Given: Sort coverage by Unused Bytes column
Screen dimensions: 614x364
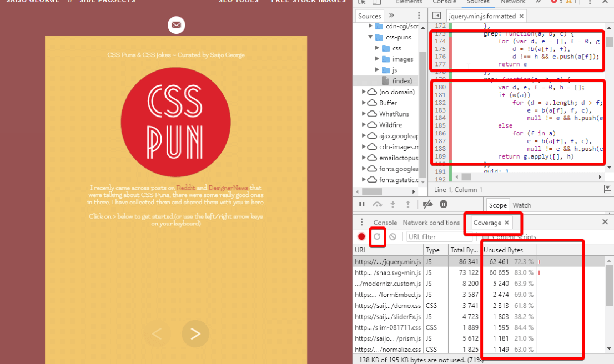Looking at the screenshot, I should [509, 250].
